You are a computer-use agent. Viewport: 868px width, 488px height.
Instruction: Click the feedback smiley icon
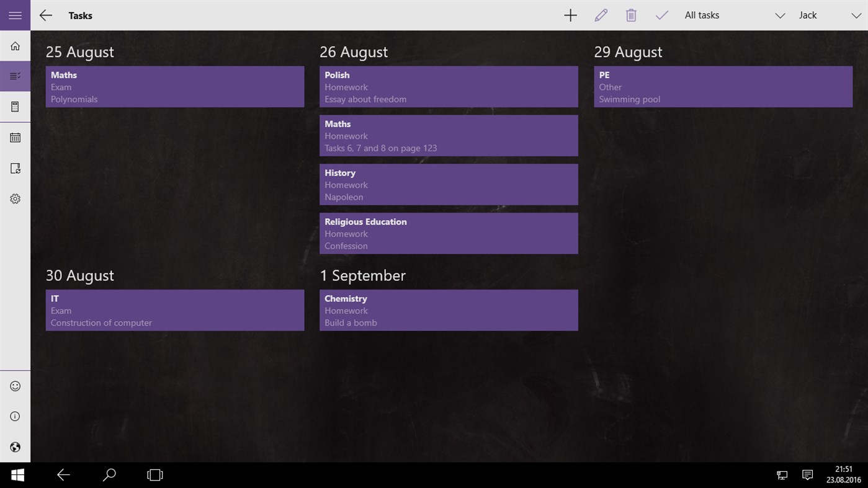15,386
